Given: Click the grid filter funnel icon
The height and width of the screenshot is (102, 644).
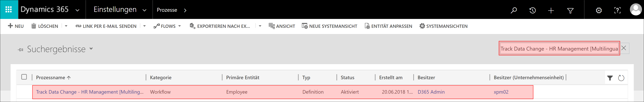Looking at the screenshot, I should [x=610, y=78].
